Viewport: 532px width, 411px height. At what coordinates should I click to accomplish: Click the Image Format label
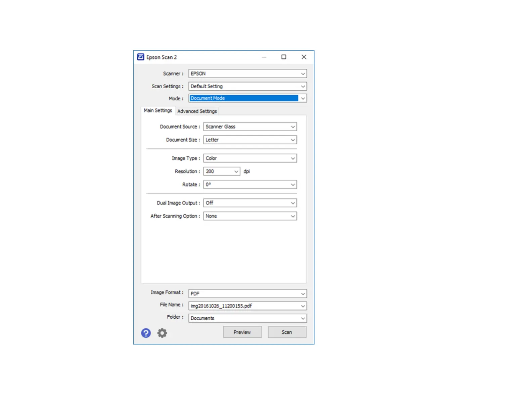tap(167, 292)
